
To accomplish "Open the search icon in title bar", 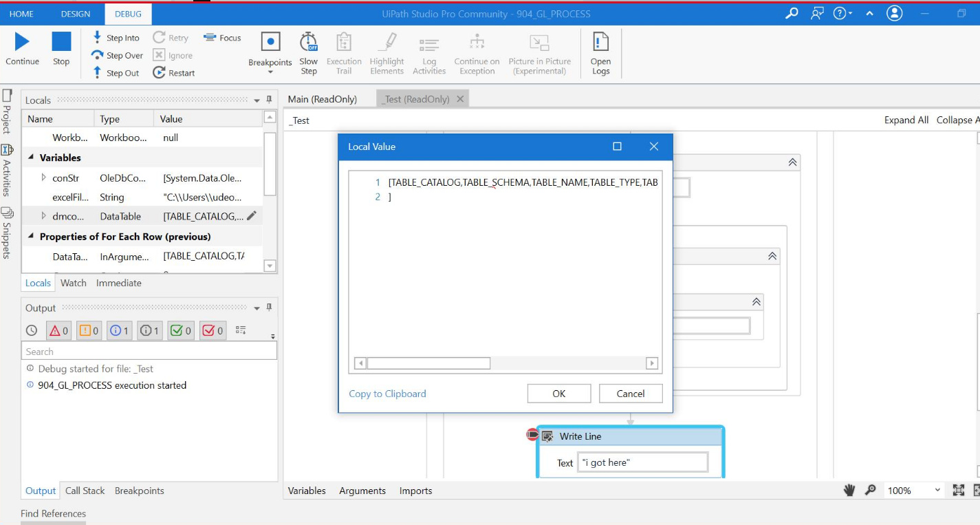I will coord(792,13).
